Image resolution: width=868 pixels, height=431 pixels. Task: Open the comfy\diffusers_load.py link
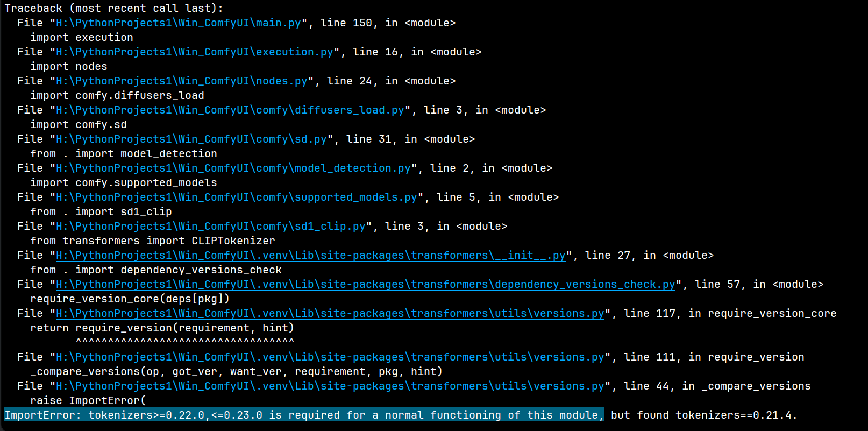(230, 110)
